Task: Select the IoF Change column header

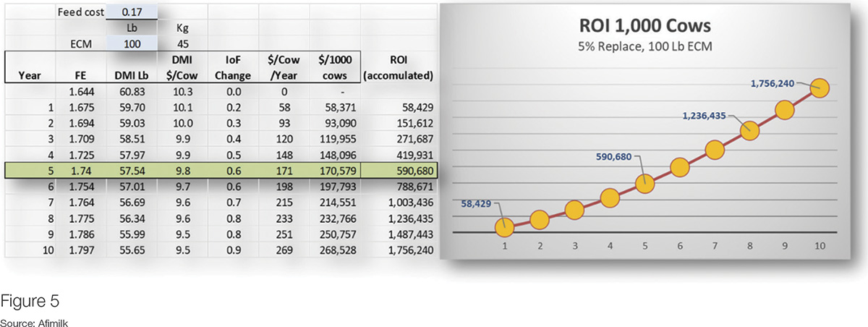Action: (233, 67)
